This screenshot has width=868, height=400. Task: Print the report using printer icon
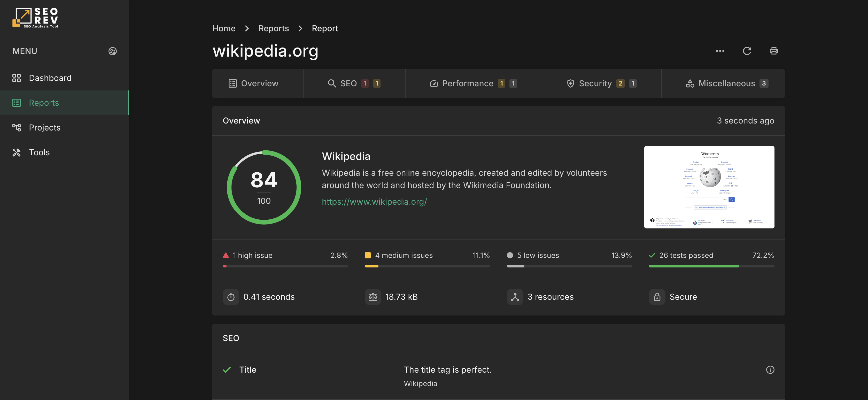(774, 51)
